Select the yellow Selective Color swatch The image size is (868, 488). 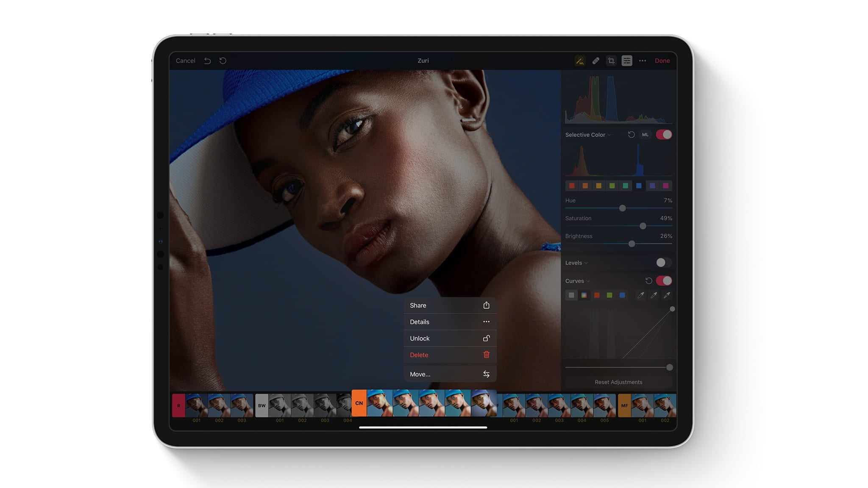[598, 186]
